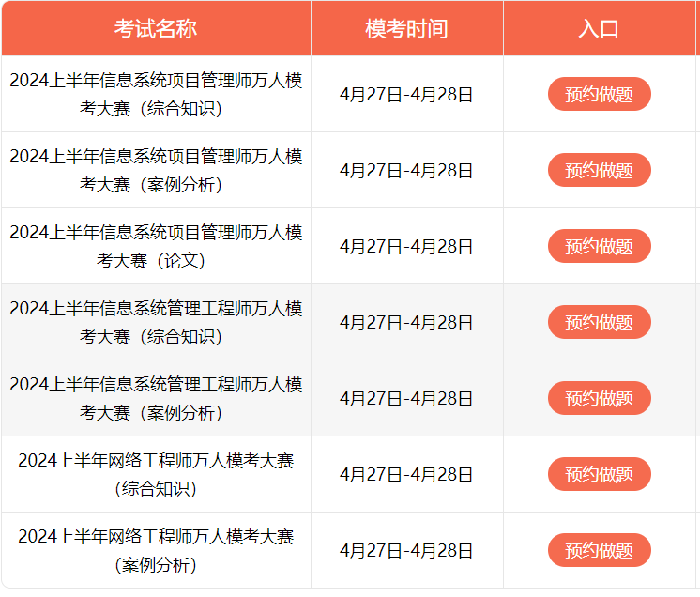Click 网络工程师万人模考大赛（案例分析）title
This screenshot has width=700, height=597.
coord(156,550)
